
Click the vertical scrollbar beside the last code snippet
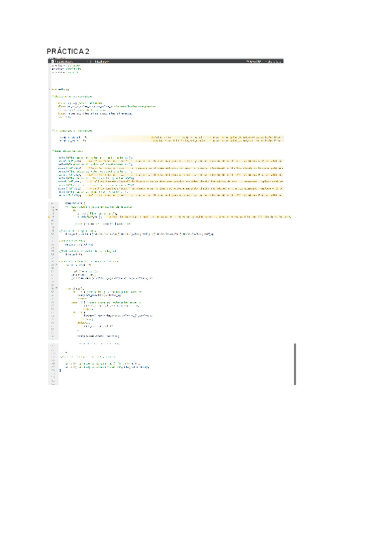pos(295,364)
